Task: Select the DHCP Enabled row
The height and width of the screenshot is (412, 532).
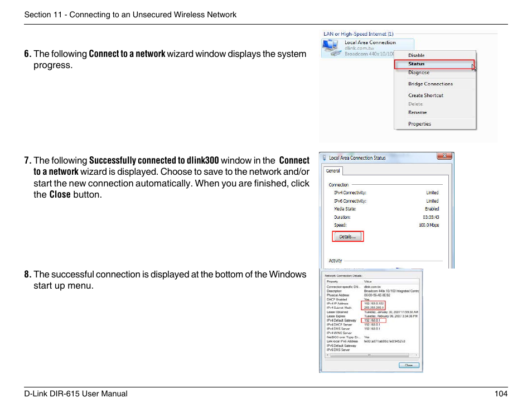Action: click(x=372, y=300)
